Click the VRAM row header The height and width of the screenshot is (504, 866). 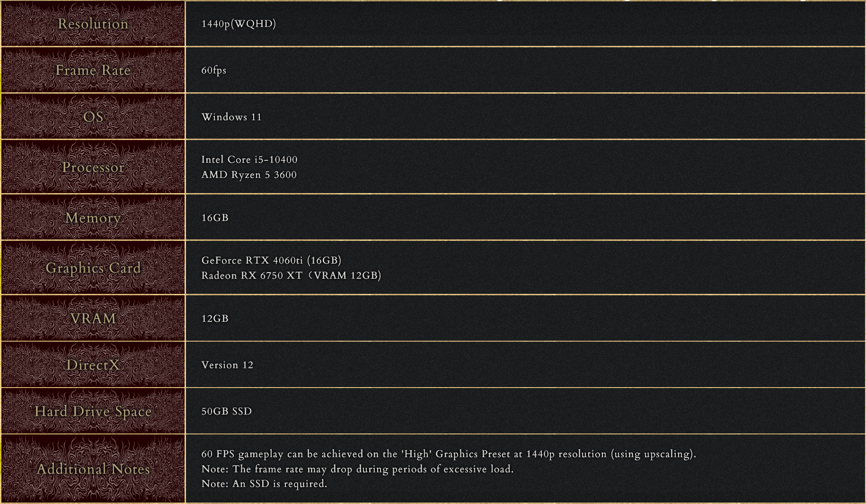(93, 318)
